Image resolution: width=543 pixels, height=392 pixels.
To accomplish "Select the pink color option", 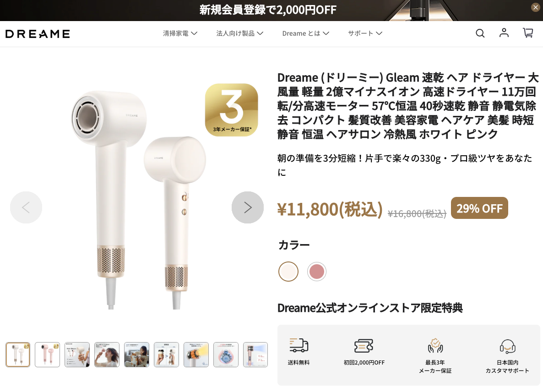I will 316,271.
